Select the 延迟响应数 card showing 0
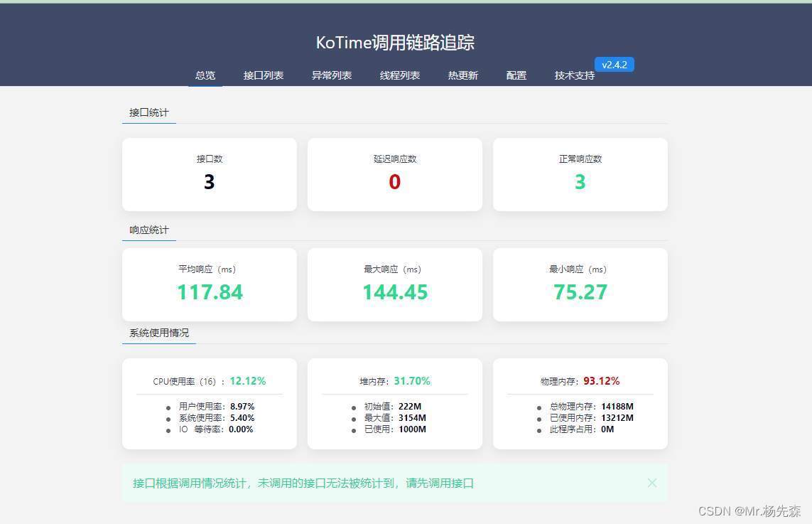Image resolution: width=812 pixels, height=524 pixels. coord(394,174)
